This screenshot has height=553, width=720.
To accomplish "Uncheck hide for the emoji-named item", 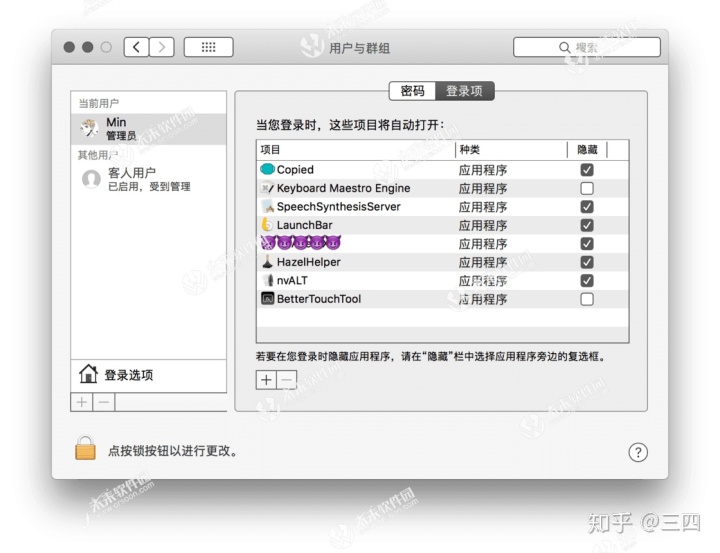I will 587,243.
